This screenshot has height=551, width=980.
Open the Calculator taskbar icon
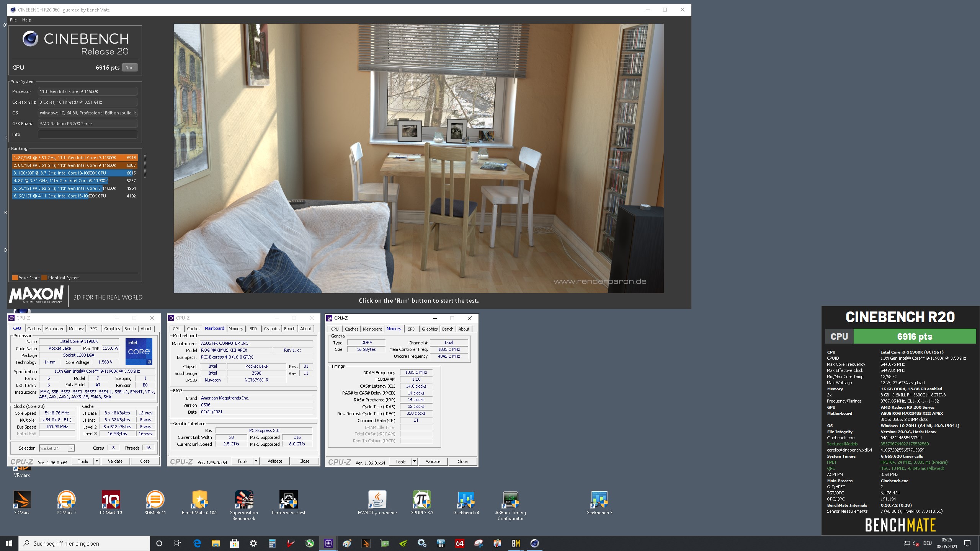tap(272, 543)
